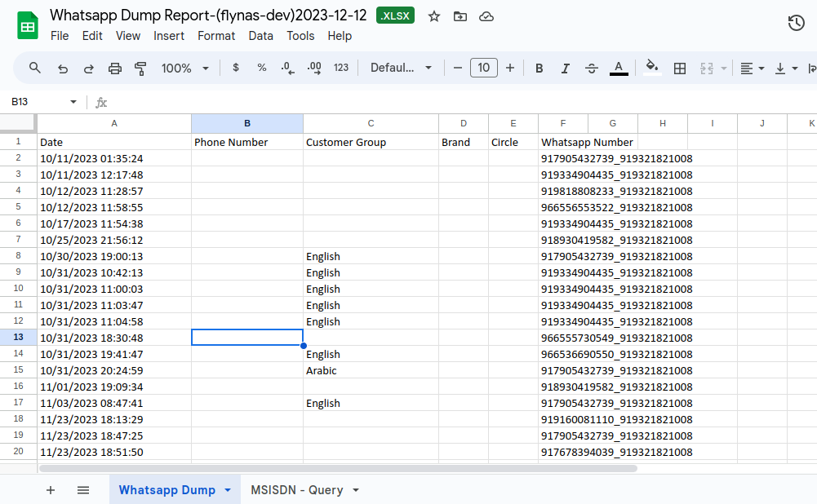Image resolution: width=817 pixels, height=504 pixels.
Task: Open the Default font family dropdown
Action: [x=401, y=69]
